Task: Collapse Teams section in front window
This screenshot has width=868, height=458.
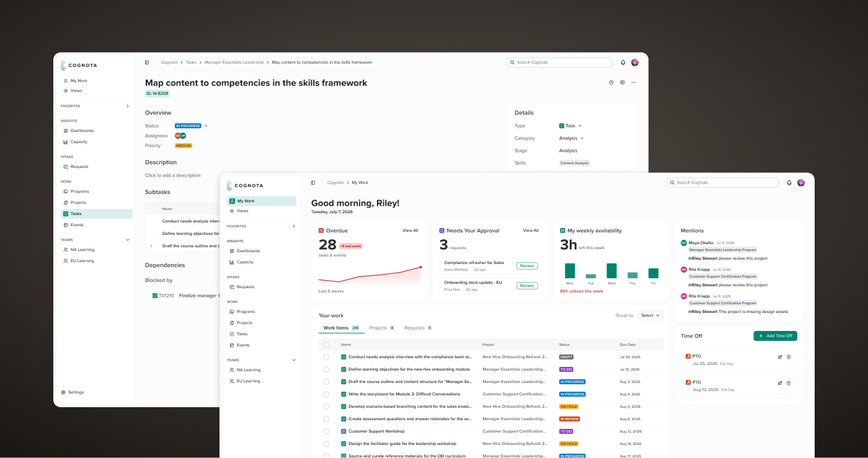Action: 293,360
